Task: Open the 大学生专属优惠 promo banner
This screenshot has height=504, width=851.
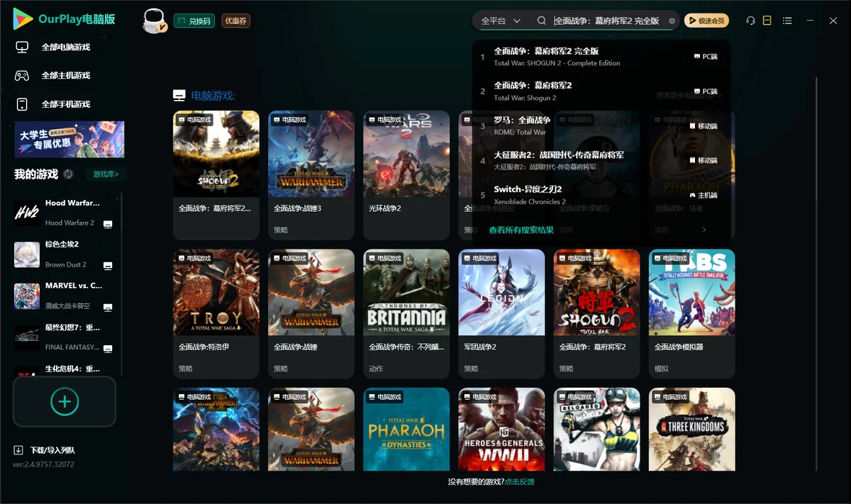Action: [x=69, y=139]
